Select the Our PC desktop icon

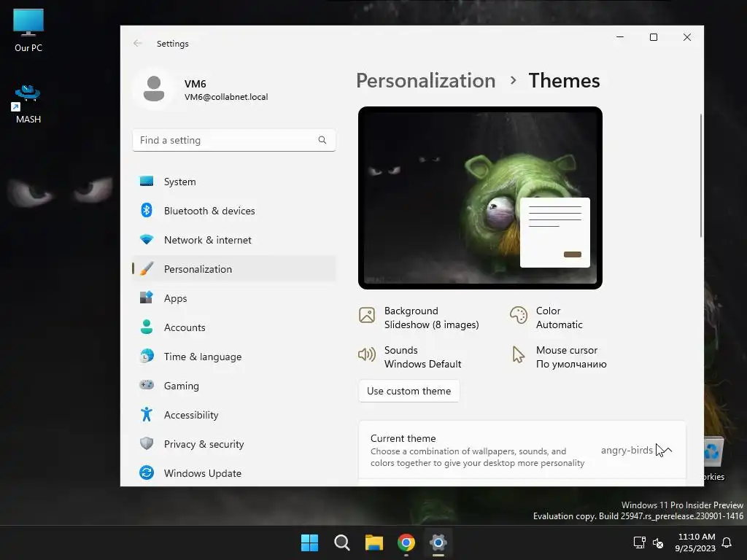(28, 31)
